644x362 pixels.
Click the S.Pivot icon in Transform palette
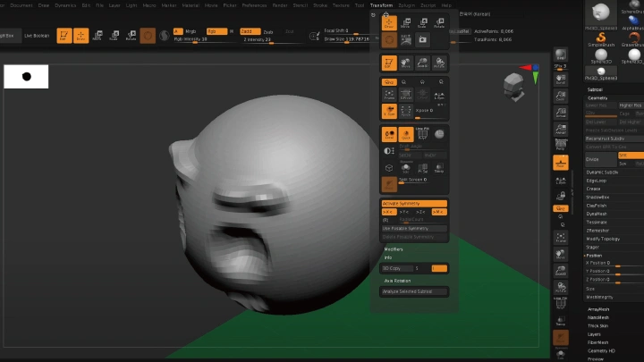point(406,95)
